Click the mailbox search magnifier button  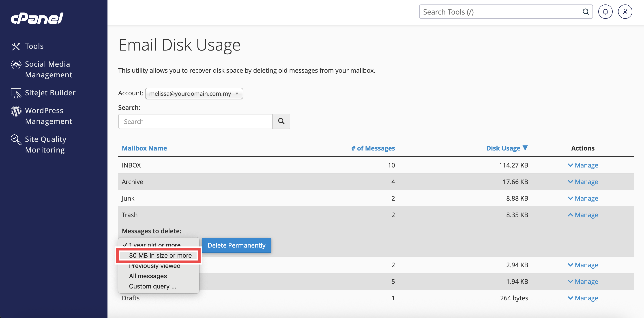[x=281, y=121]
